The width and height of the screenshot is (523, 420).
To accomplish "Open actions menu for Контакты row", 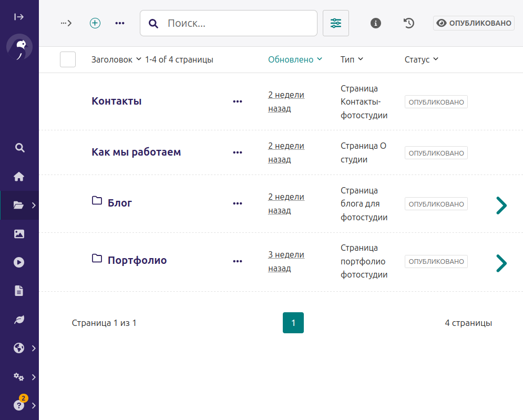I will [x=238, y=101].
